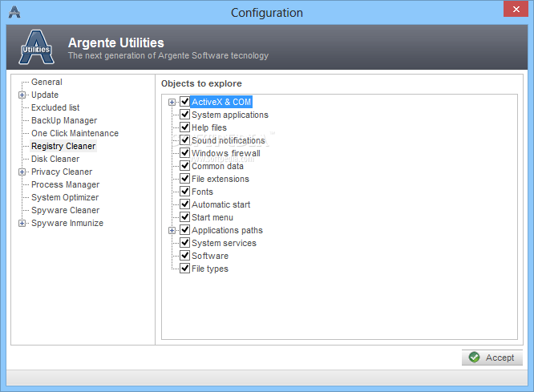Viewport: 534px width, 392px height.
Task: Select the 'Common data' label
Action: (x=217, y=166)
